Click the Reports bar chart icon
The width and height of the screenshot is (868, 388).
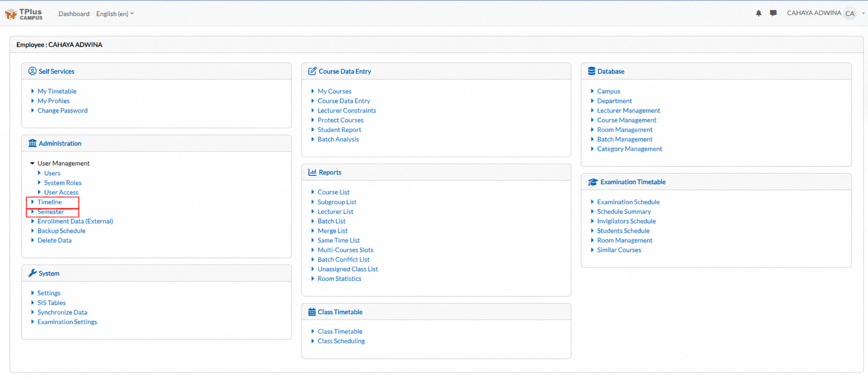coord(312,172)
